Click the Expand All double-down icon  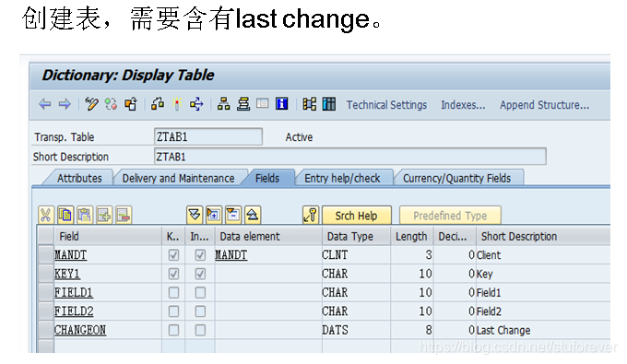pos(195,215)
